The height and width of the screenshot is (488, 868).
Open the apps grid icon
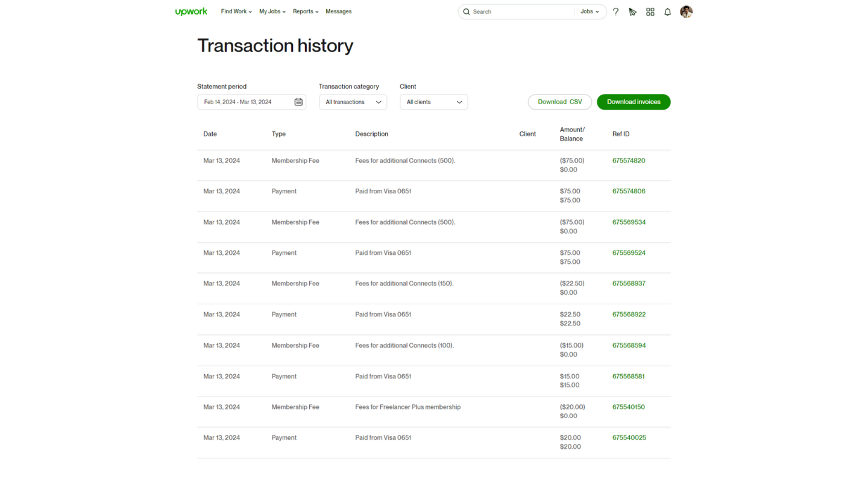(x=650, y=11)
